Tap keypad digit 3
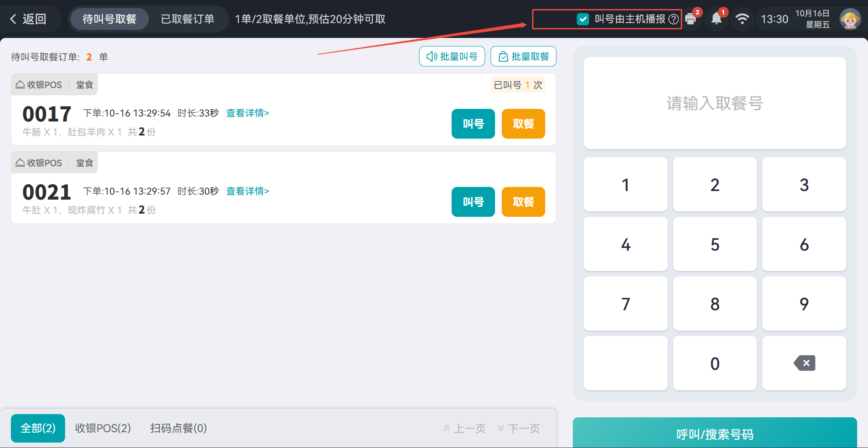 tap(804, 184)
